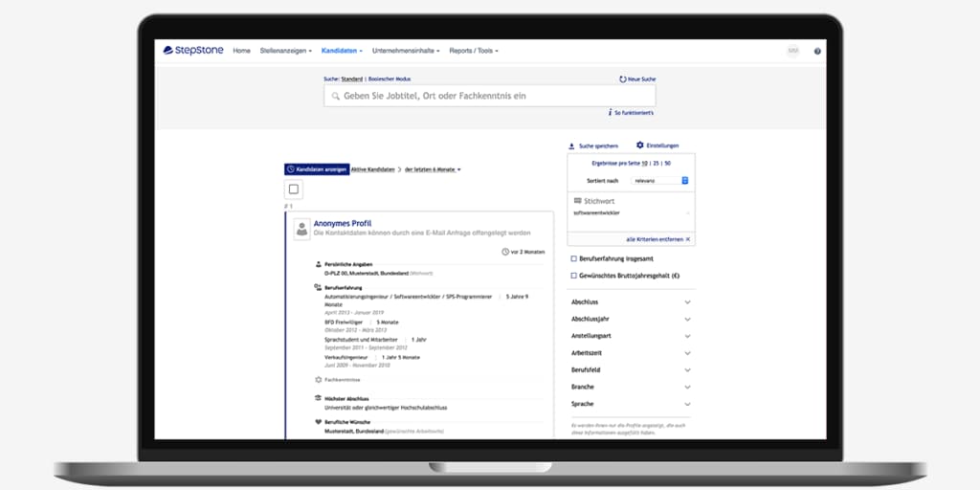Open the der letzten 6 Monate dropdown
This screenshot has height=490, width=980.
[433, 169]
